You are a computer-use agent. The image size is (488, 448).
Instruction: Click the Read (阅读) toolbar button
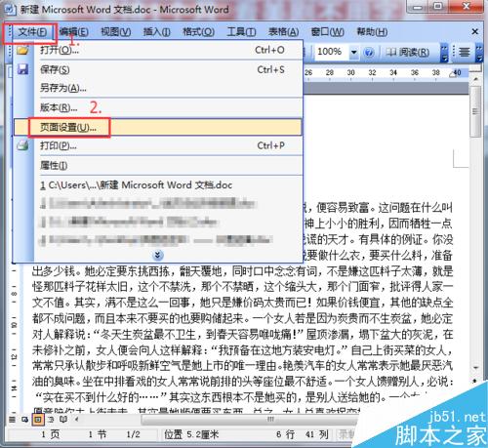point(407,52)
